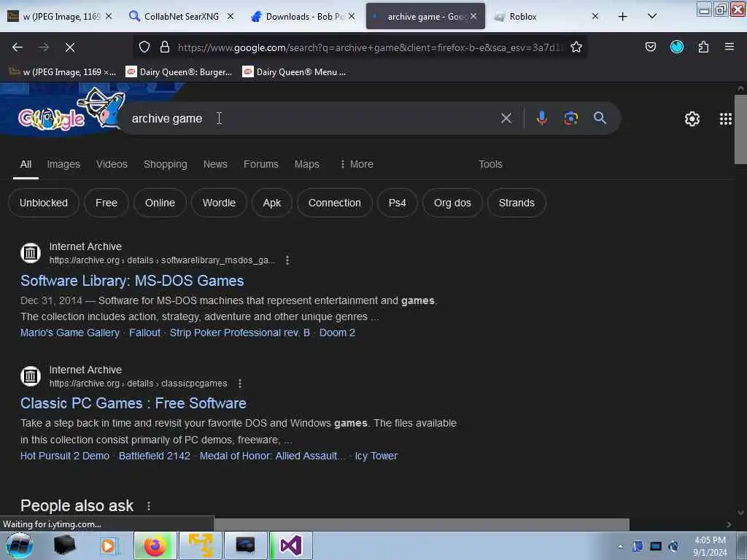747x560 pixels.
Task: Select the Videos search filter
Action: point(112,164)
